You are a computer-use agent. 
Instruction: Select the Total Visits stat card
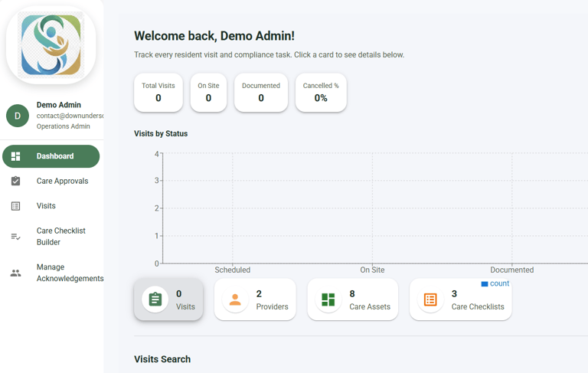click(158, 93)
